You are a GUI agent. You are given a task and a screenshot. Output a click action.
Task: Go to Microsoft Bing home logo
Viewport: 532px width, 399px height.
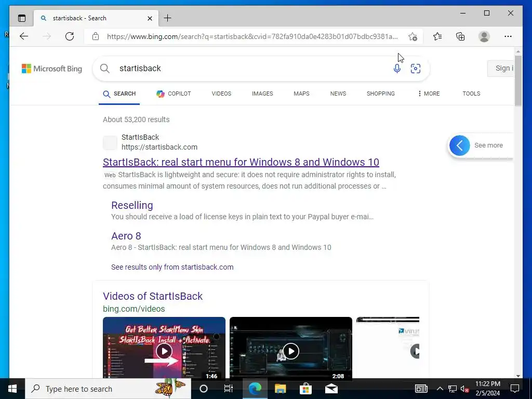click(52, 69)
